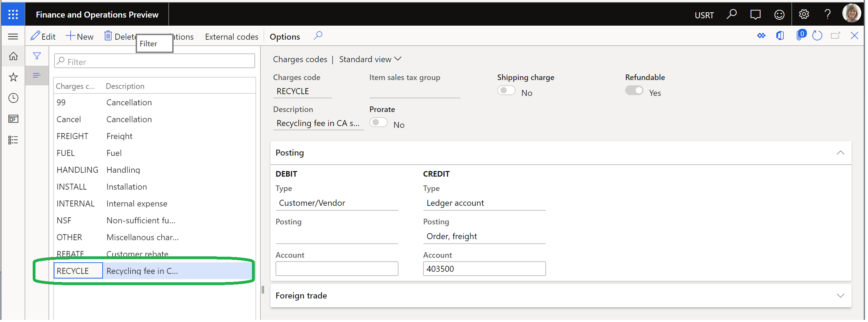The width and height of the screenshot is (868, 322).
Task: Enable the Shipping charge toggle
Action: [506, 90]
